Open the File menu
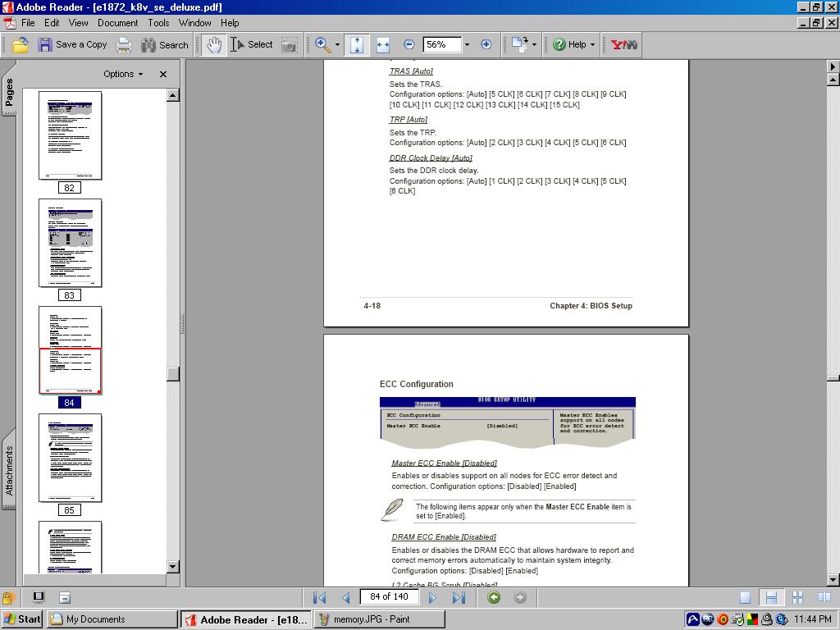The height and width of the screenshot is (630, 840). tap(28, 23)
